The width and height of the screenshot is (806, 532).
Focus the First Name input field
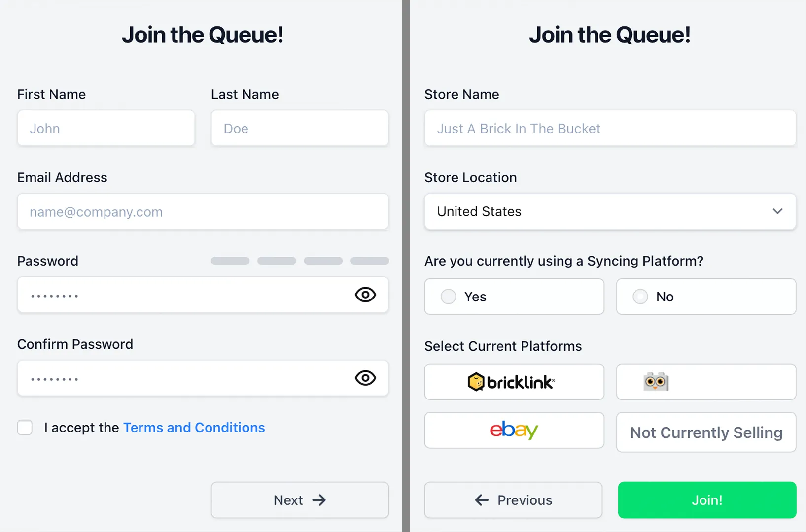106,128
